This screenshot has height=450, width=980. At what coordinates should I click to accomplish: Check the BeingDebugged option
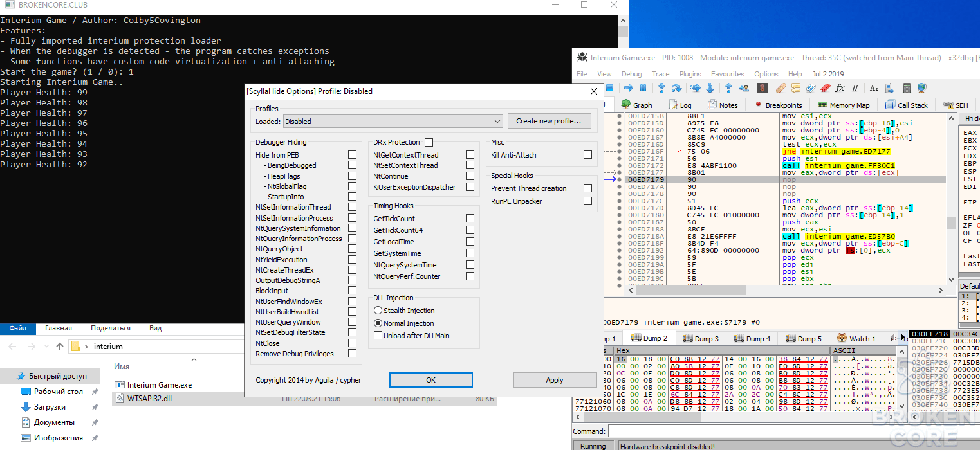coord(352,165)
